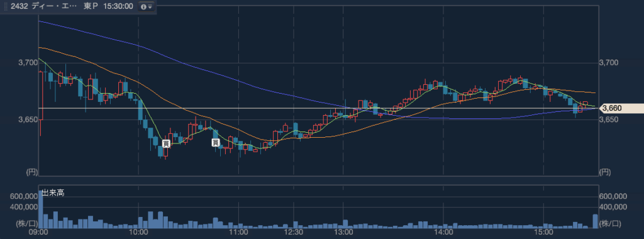Click the stock name ディー・エ…
644x239 pixels.
54,6
